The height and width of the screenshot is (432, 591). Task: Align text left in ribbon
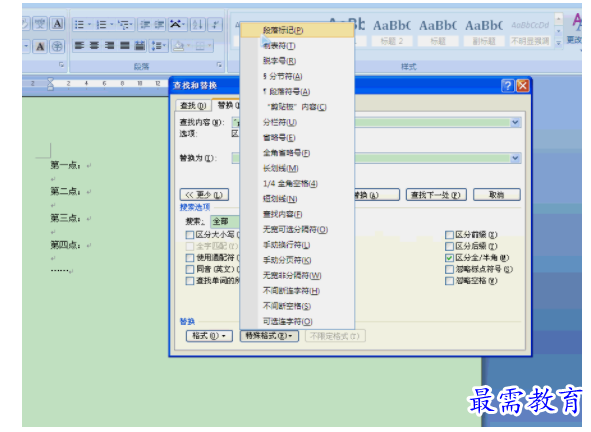(79, 46)
